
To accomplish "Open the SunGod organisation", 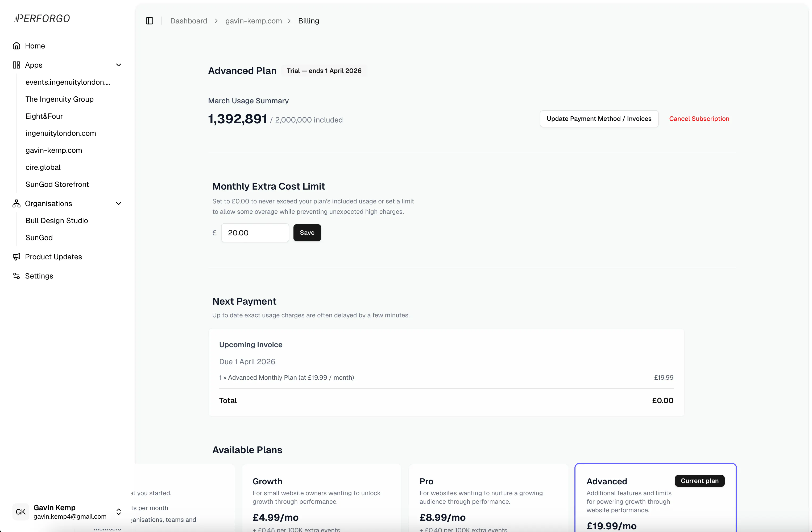I will [39, 238].
